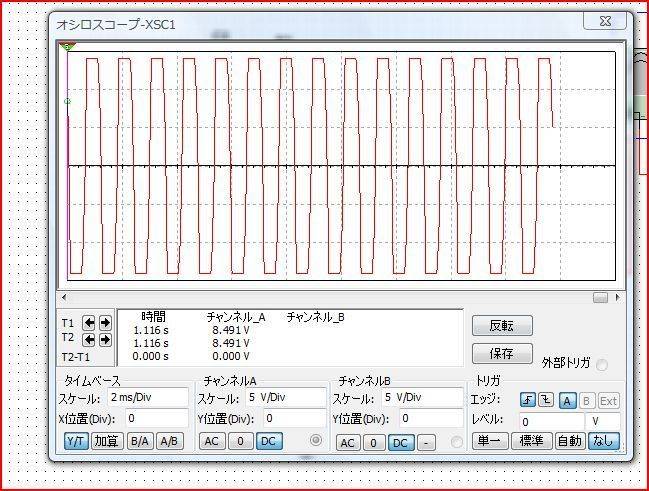Select rising edge trigger icon
Screen dimensions: 649x491
click(527, 400)
